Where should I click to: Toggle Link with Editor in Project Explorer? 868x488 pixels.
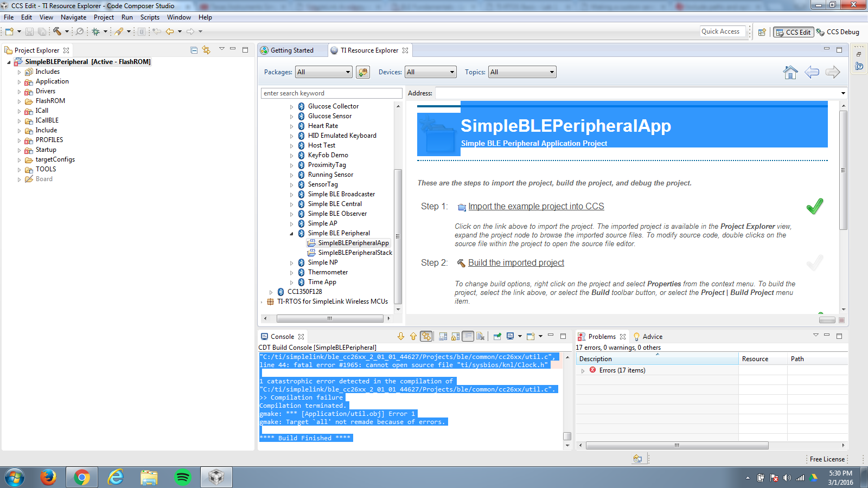point(206,50)
